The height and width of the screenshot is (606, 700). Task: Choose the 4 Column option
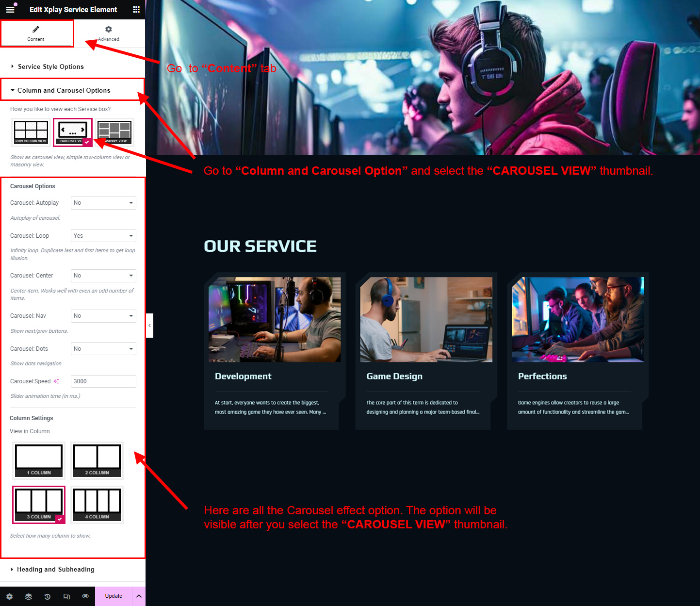point(97,505)
